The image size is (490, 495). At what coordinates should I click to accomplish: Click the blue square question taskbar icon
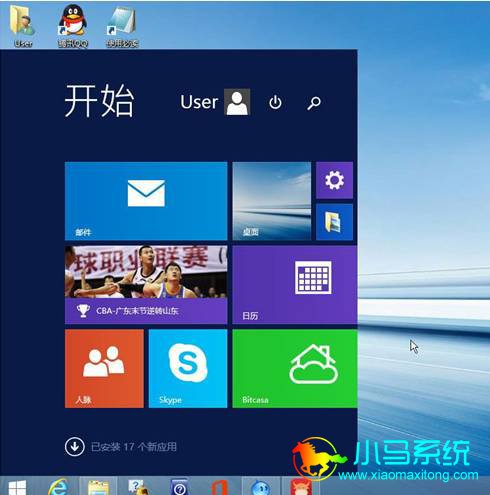click(180, 487)
